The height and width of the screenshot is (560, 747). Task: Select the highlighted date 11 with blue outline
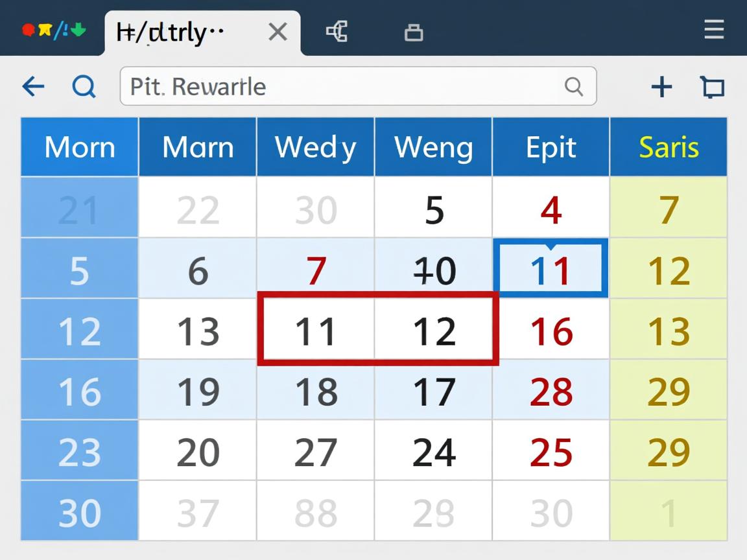551,268
